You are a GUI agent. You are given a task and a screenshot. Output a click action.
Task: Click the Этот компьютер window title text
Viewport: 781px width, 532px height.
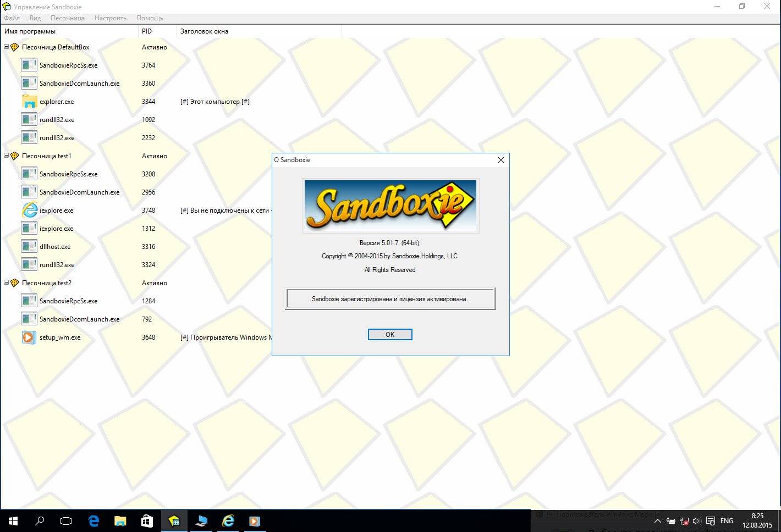click(215, 102)
